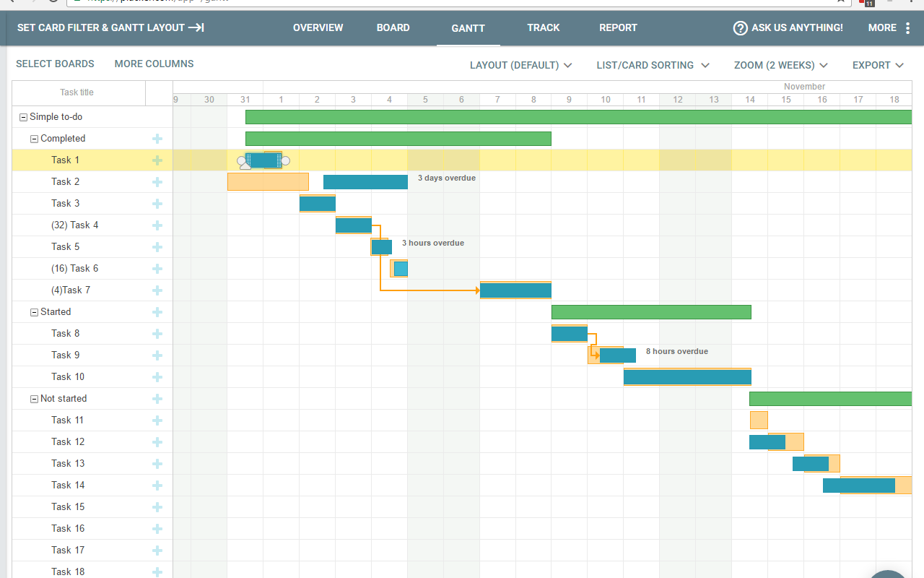Click the Completed green summary bar
The height and width of the screenshot is (578, 924).
pos(398,139)
